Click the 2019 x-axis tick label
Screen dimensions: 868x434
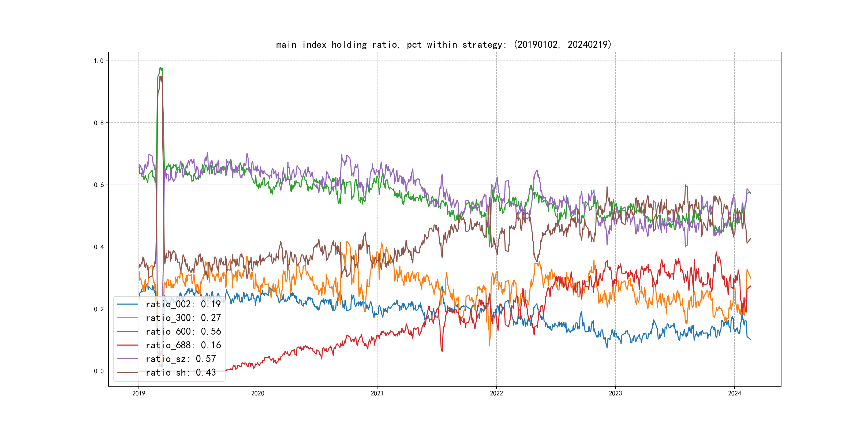point(139,393)
